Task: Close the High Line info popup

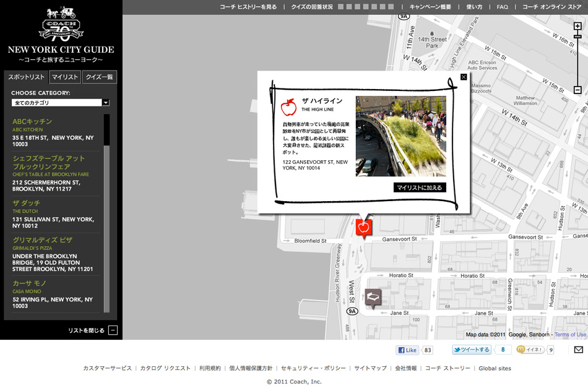Action: click(464, 77)
